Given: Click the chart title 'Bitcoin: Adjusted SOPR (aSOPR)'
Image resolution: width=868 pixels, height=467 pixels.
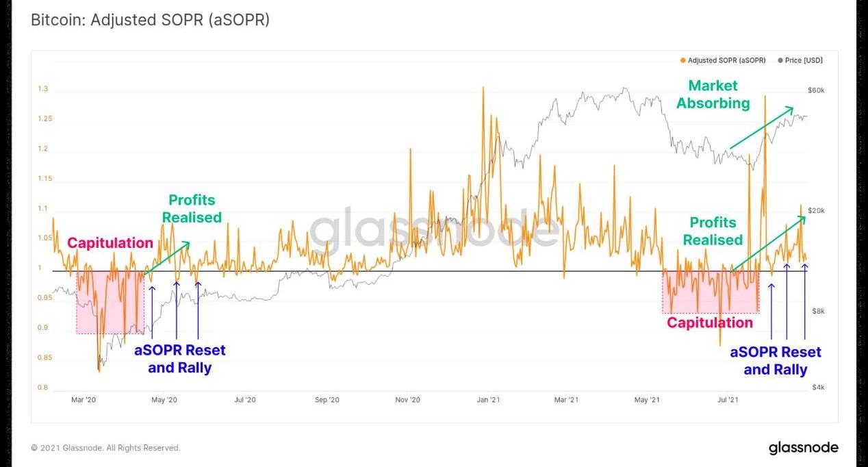Looking at the screenshot, I should pos(151,20).
